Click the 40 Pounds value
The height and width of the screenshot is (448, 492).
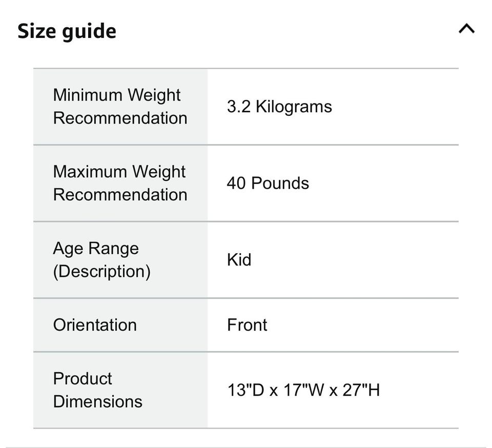pos(268,184)
